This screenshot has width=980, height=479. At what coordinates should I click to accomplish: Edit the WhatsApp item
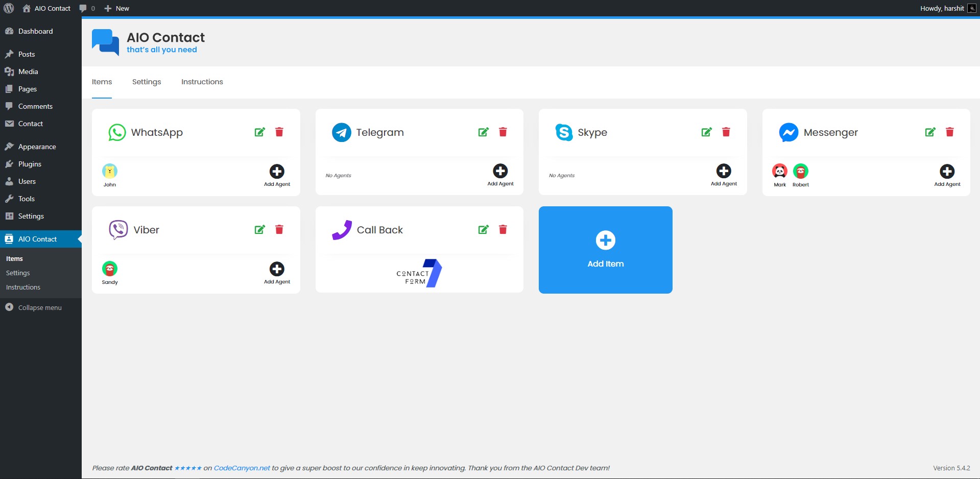(260, 132)
